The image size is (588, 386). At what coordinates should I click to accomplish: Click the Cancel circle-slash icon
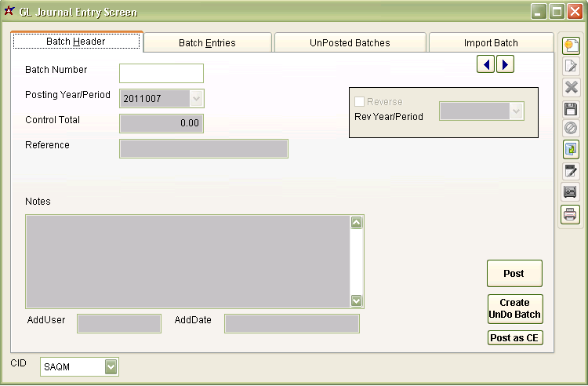(570, 128)
